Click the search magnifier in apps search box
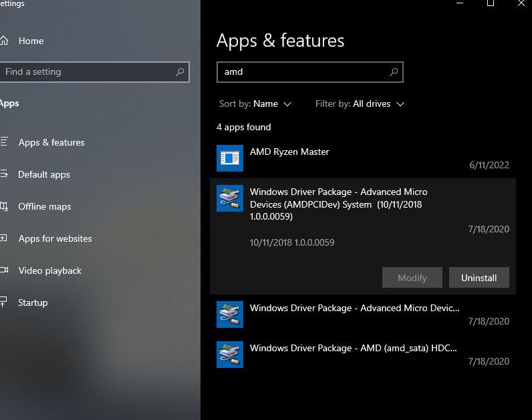Screen dimensions: 532x420 click(394, 72)
